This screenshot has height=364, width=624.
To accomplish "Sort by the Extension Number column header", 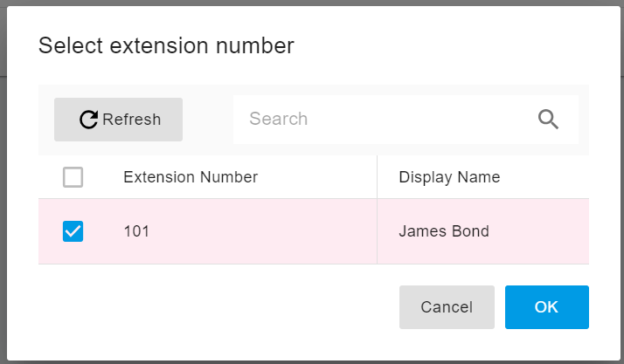I will [191, 177].
